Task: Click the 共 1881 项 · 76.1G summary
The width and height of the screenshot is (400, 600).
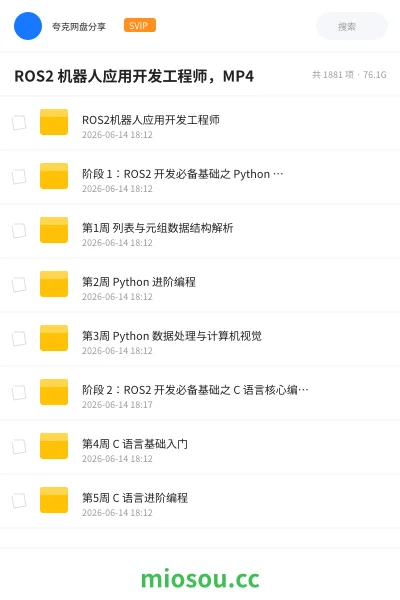Action: 349,75
